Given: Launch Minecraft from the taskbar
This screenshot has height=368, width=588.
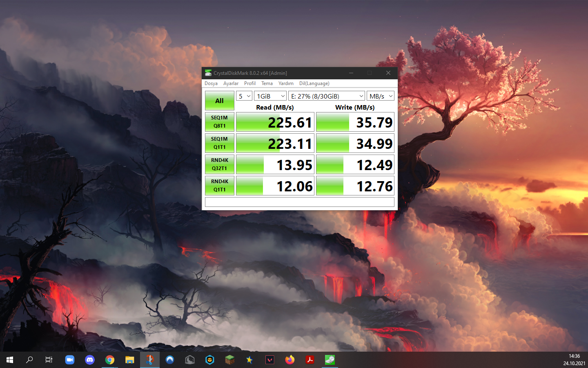Looking at the screenshot, I should click(x=230, y=360).
